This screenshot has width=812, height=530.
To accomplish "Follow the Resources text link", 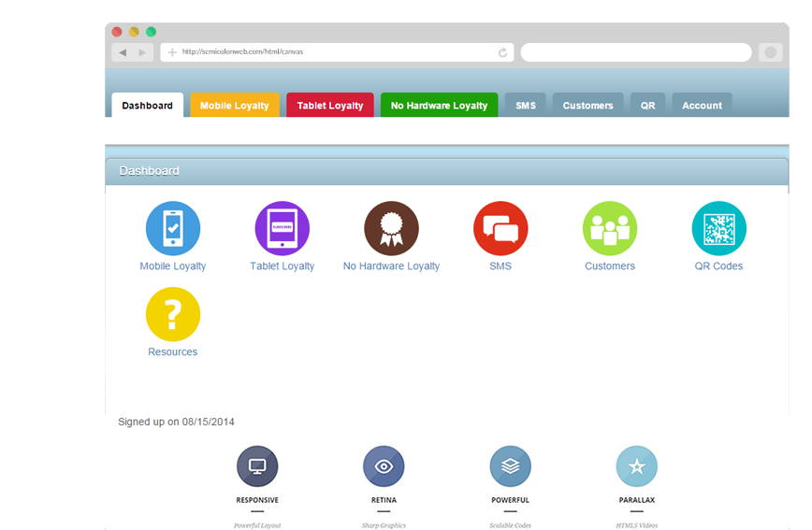I will (x=173, y=352).
